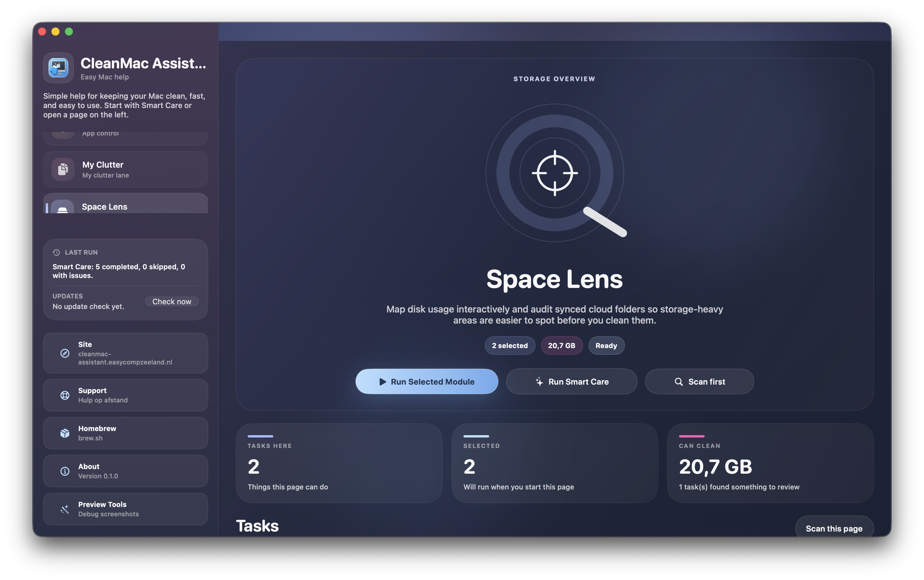The width and height of the screenshot is (924, 580).
Task: Click the Last Run clock history icon
Action: [x=56, y=252]
